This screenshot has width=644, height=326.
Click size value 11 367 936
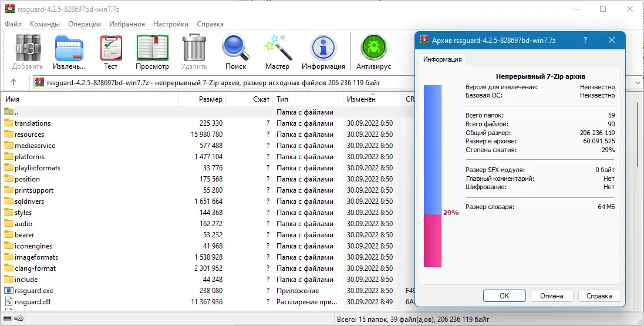click(x=207, y=302)
